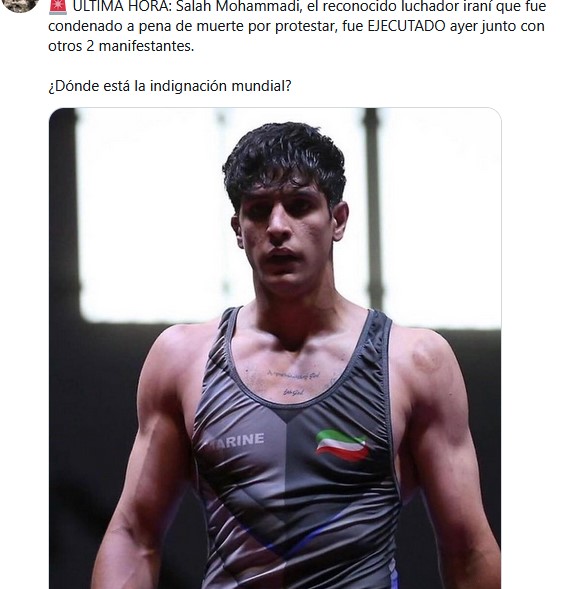This screenshot has height=589, width=562.
Task: Open the poster's profile avatar
Action: pos(20,5)
